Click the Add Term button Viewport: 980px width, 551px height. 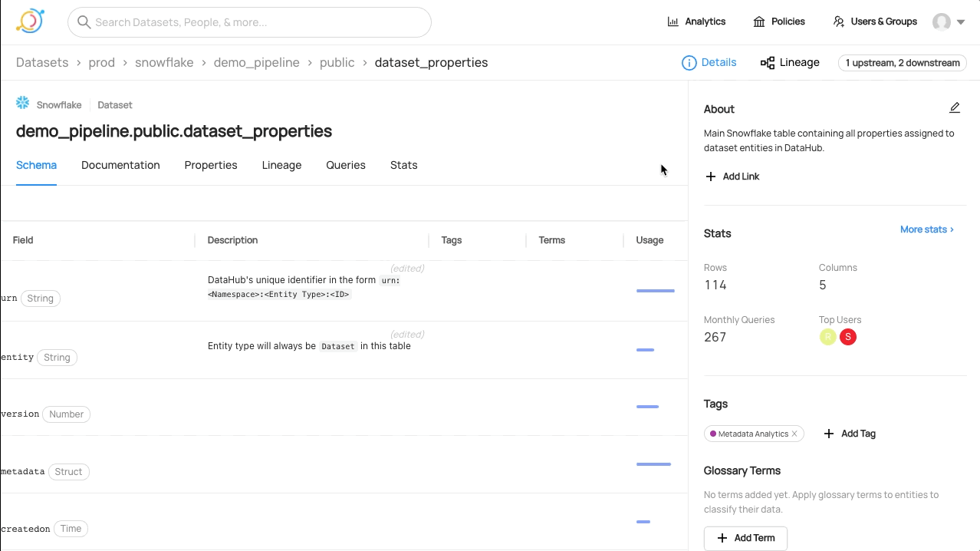[745, 538]
